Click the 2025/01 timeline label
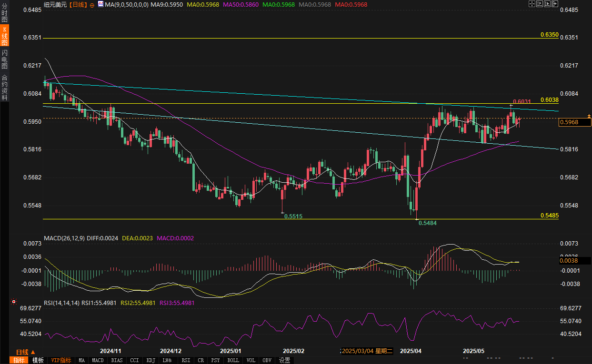This screenshot has width=592, height=364. point(231,351)
